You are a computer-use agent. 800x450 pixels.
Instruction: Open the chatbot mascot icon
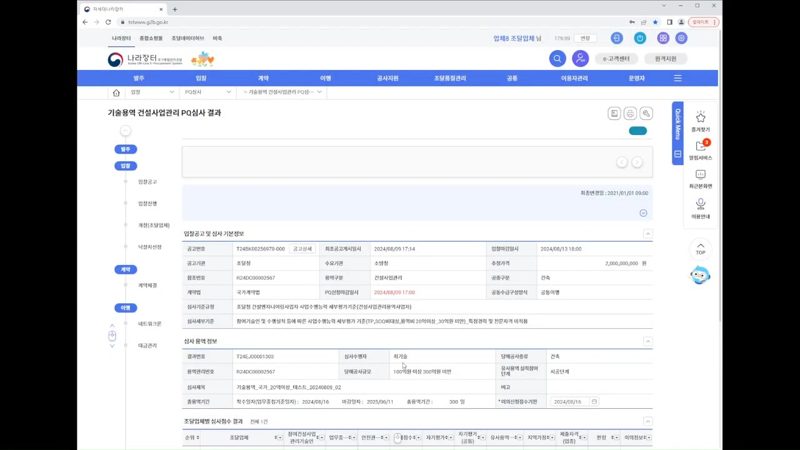pyautogui.click(x=700, y=276)
